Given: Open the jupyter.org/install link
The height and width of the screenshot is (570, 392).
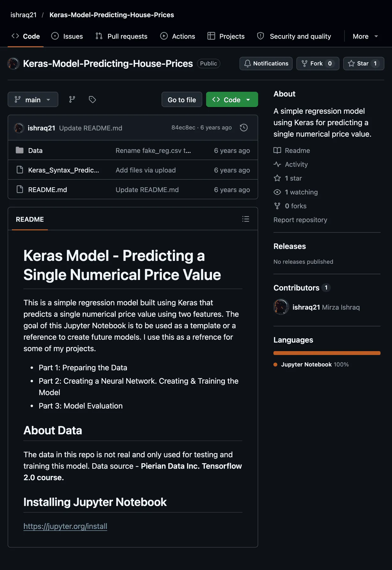Looking at the screenshot, I should pyautogui.click(x=65, y=526).
